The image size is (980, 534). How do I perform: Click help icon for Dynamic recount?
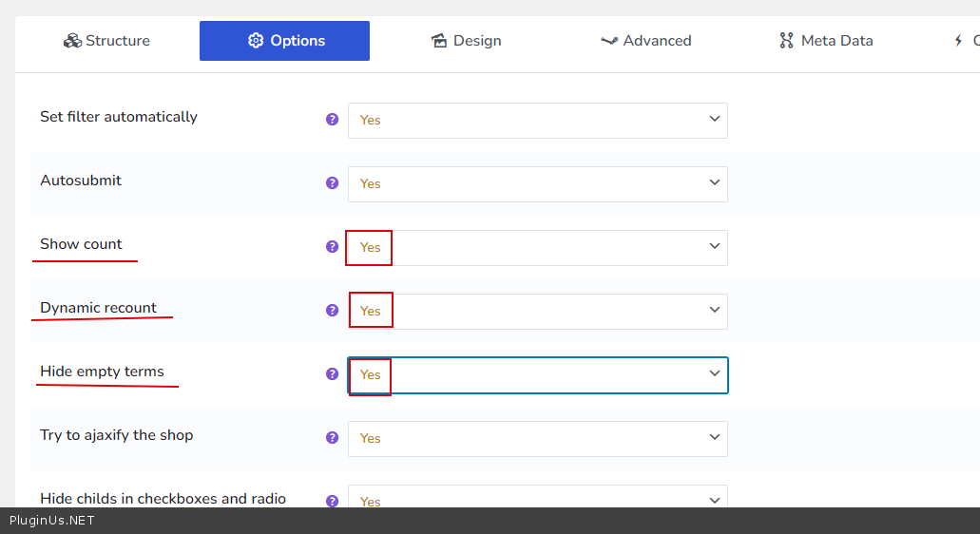332,311
